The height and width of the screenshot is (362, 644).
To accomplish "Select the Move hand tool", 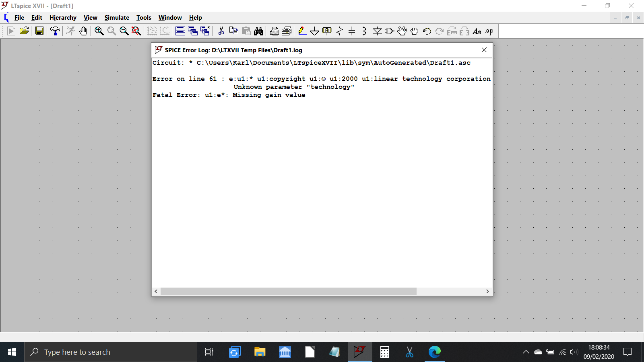I will pyautogui.click(x=402, y=31).
